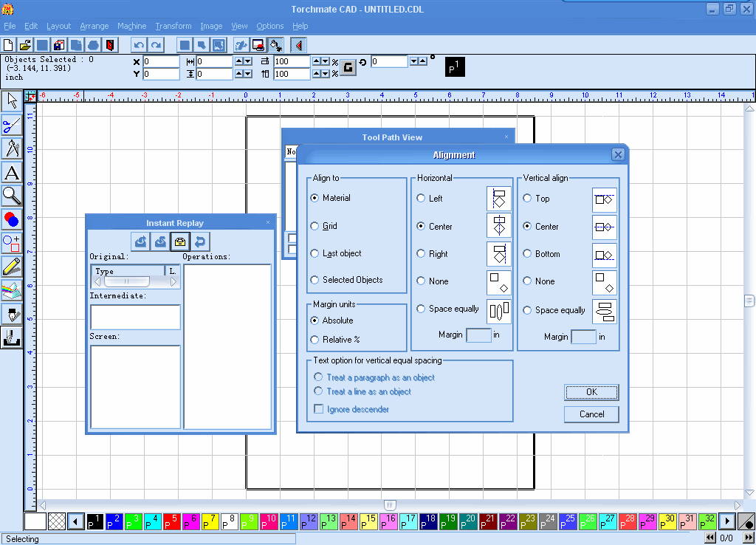This screenshot has width=756, height=545.
Task: Click Cancel in Alignment dialog
Action: (591, 414)
